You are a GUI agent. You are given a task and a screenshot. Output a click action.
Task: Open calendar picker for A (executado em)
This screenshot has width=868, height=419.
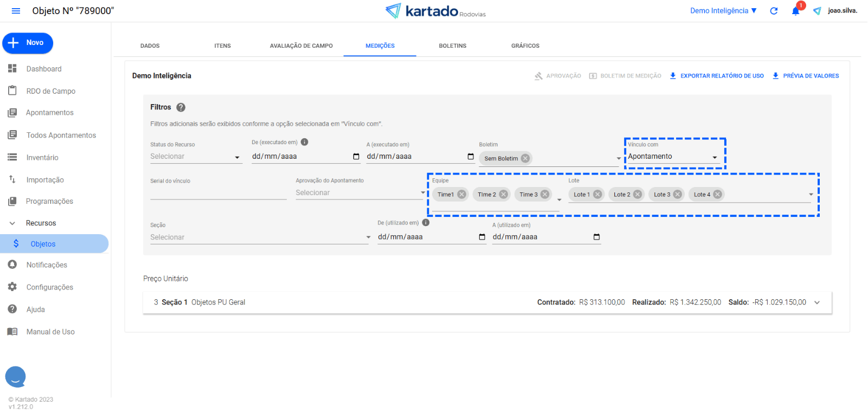(x=471, y=157)
